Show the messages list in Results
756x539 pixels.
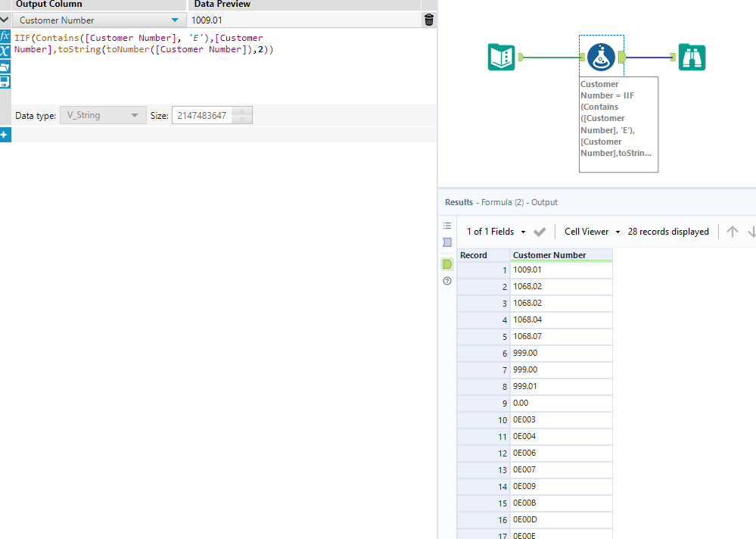pos(447,226)
